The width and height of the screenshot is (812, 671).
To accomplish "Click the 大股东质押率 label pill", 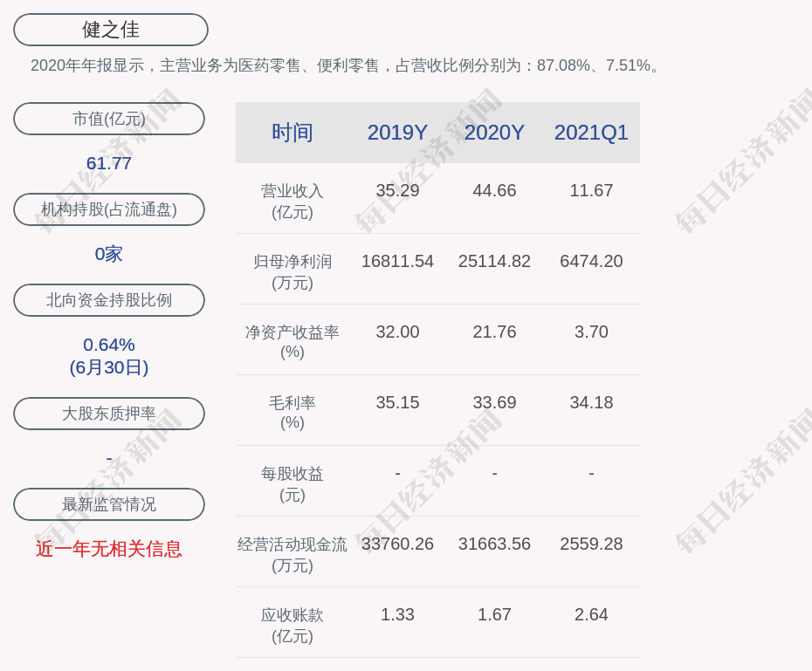I will point(109,414).
